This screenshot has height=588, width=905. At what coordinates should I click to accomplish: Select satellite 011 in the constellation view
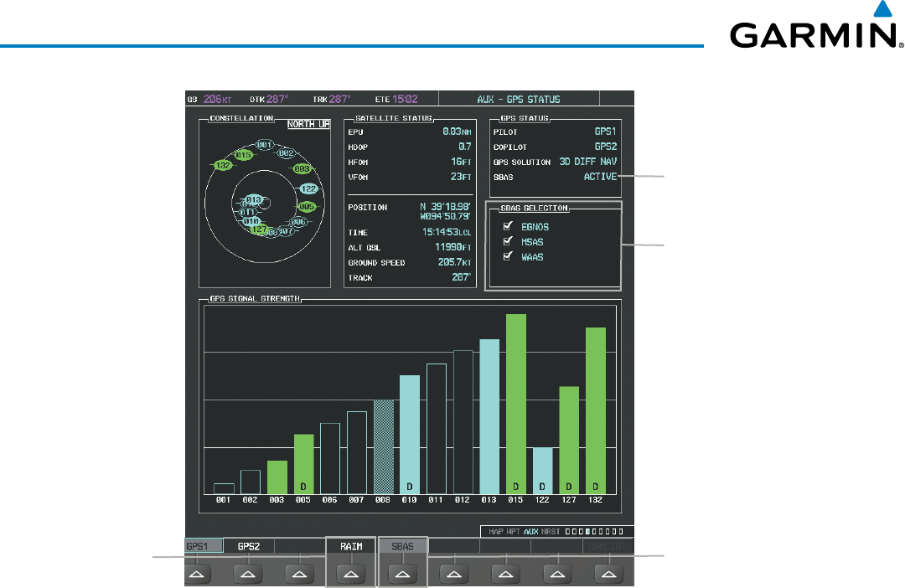click(247, 213)
